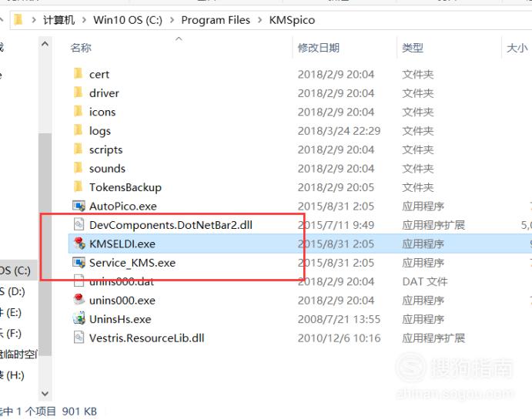Select the (H:) drive in sidebar
532x420 pixels.
(x=12, y=375)
